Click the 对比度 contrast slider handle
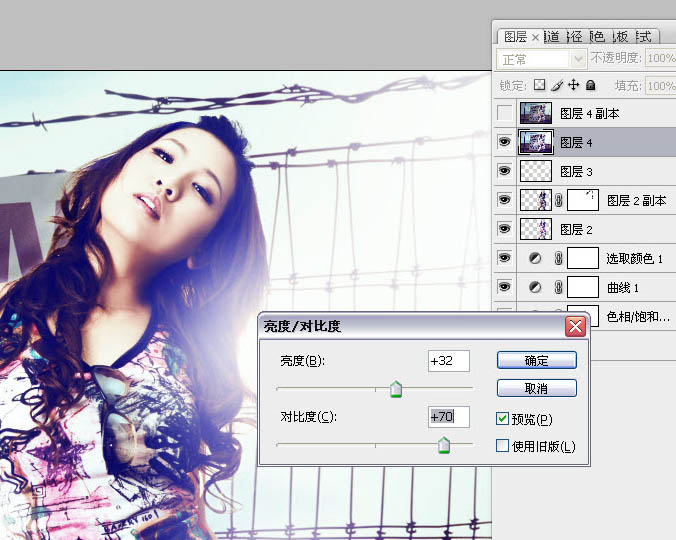The image size is (676, 540). coord(443,446)
